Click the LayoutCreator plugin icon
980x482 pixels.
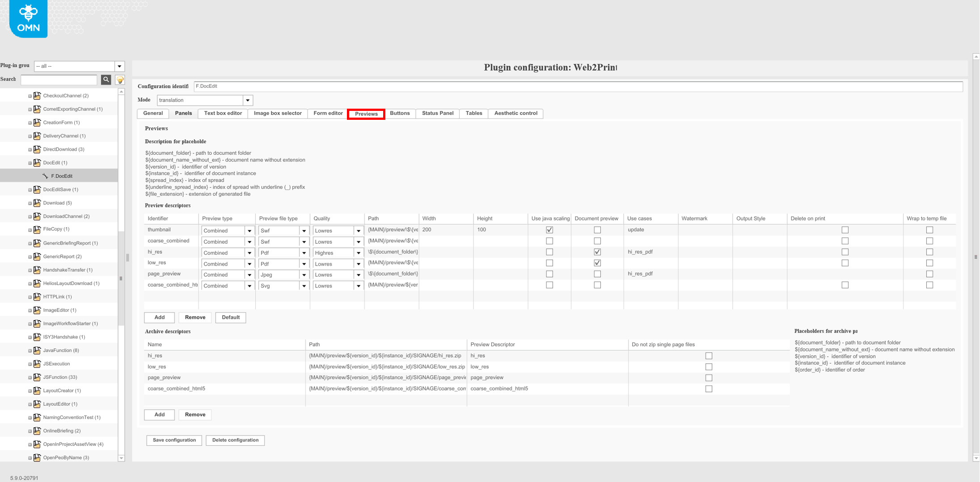pos(37,390)
